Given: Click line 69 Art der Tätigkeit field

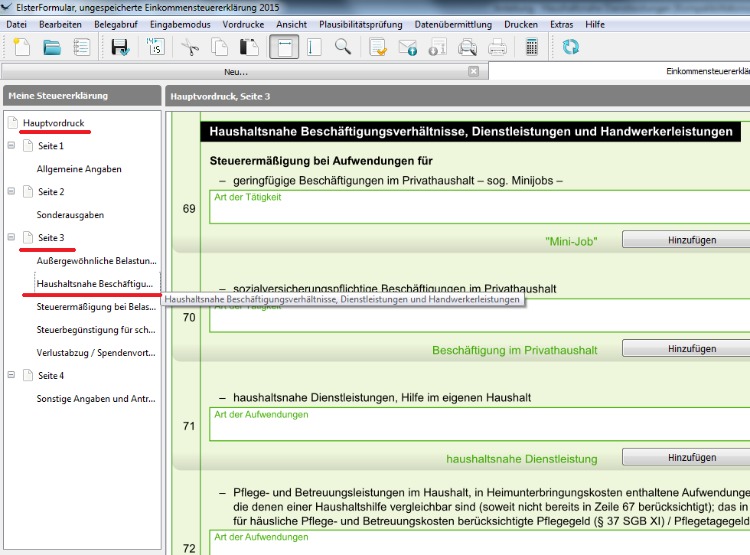Looking at the screenshot, I should point(479,207).
